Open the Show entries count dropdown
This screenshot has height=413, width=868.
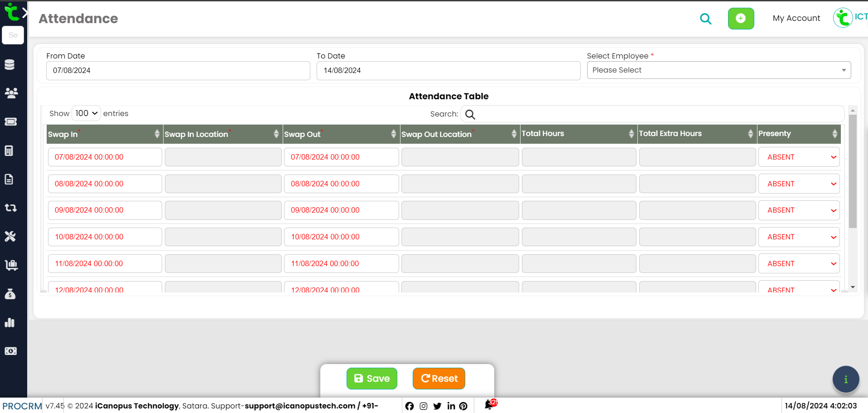(x=86, y=113)
